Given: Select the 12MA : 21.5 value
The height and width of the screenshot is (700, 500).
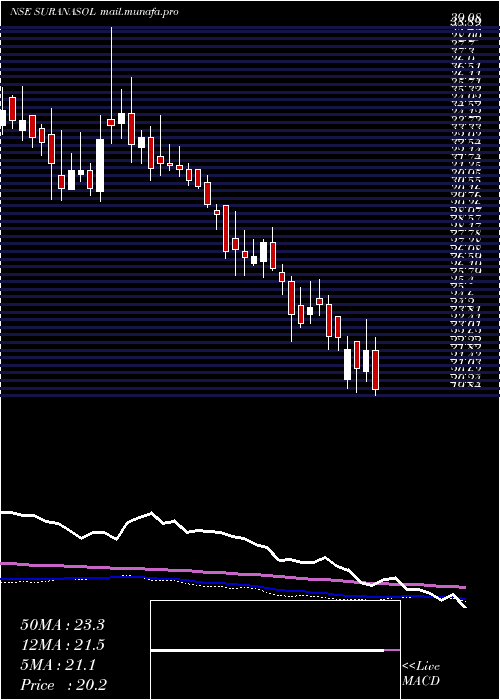Looking at the screenshot, I should pyautogui.click(x=62, y=645).
